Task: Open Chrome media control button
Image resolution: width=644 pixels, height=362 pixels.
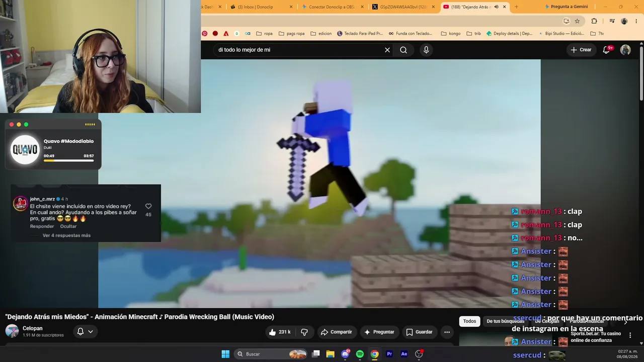Action: tap(612, 21)
